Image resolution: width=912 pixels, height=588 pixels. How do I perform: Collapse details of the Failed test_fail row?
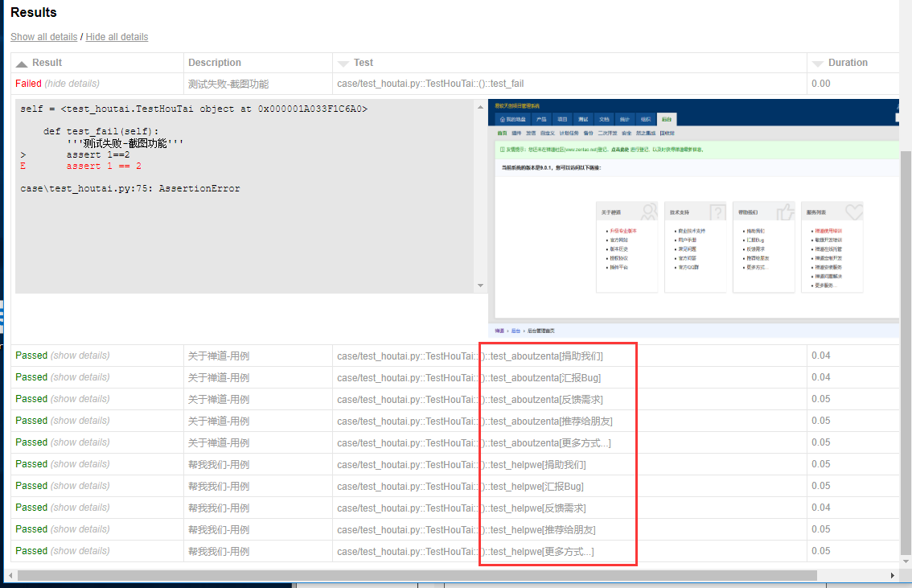[x=72, y=84]
